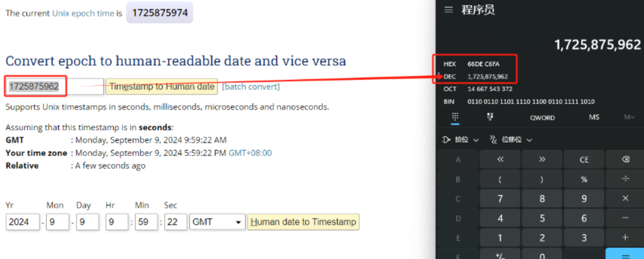The image size is (644, 259).
Task: Click the minus − key
Action: point(625,218)
